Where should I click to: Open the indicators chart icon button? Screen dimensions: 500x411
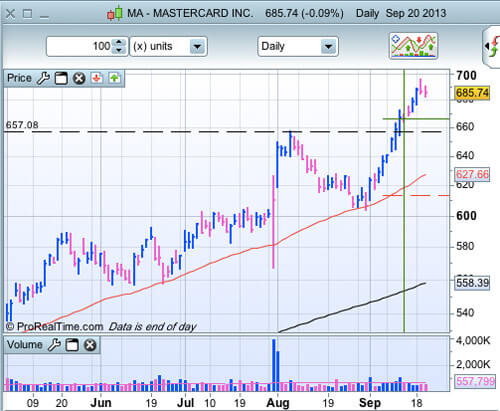(x=413, y=46)
